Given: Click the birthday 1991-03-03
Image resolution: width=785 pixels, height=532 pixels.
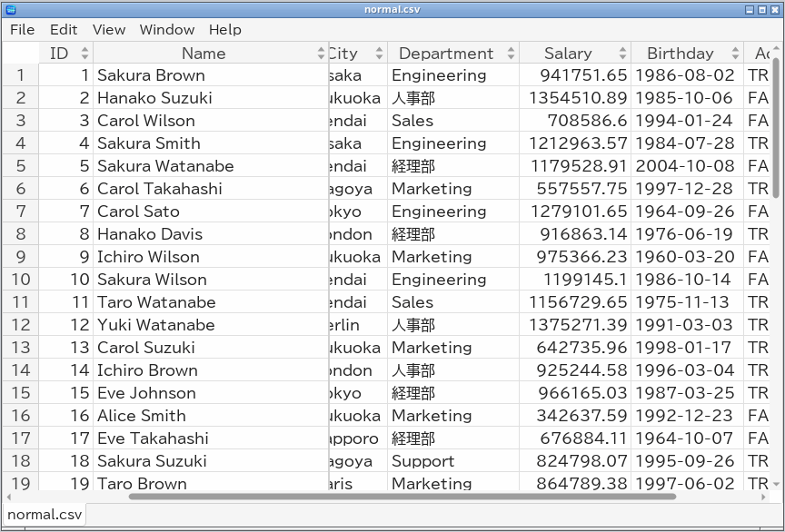Looking at the screenshot, I should 688,325.
